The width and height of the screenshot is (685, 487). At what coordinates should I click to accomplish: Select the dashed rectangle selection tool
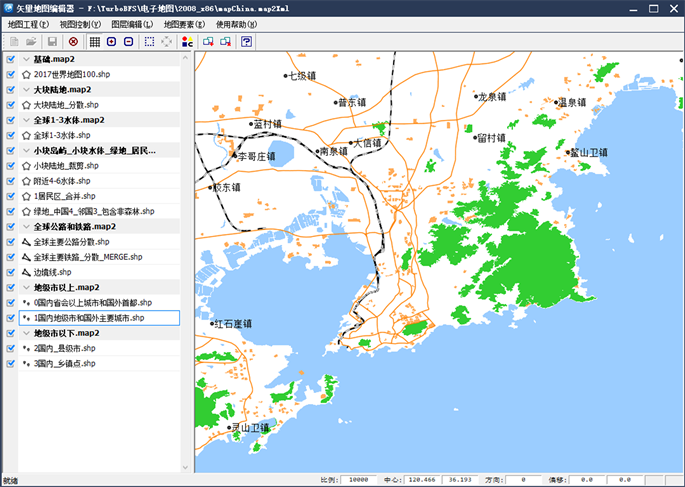click(x=149, y=42)
